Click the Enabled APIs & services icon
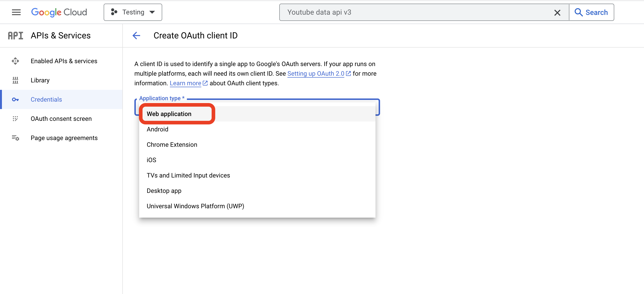The image size is (644, 294). (x=16, y=61)
